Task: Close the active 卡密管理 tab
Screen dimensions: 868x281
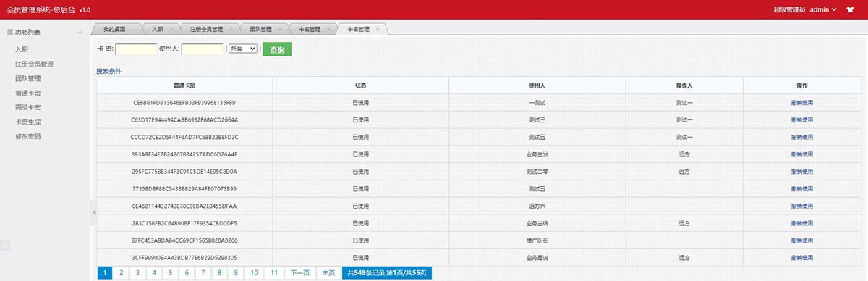Action: tap(378, 30)
